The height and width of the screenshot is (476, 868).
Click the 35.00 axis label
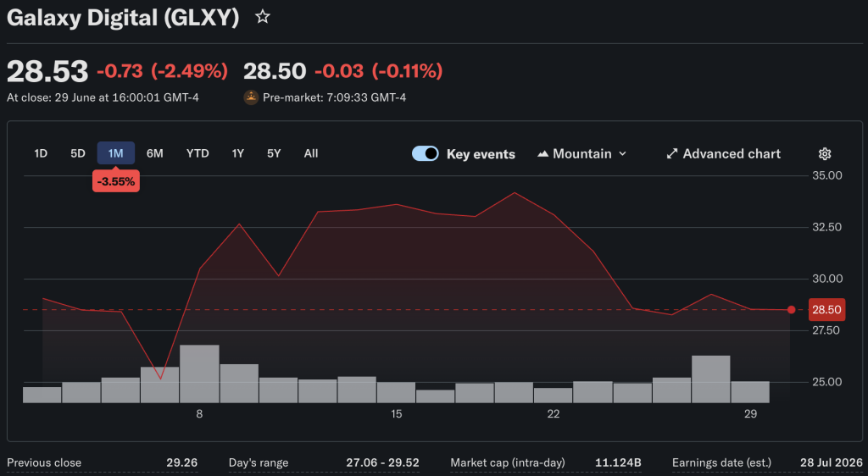point(826,176)
